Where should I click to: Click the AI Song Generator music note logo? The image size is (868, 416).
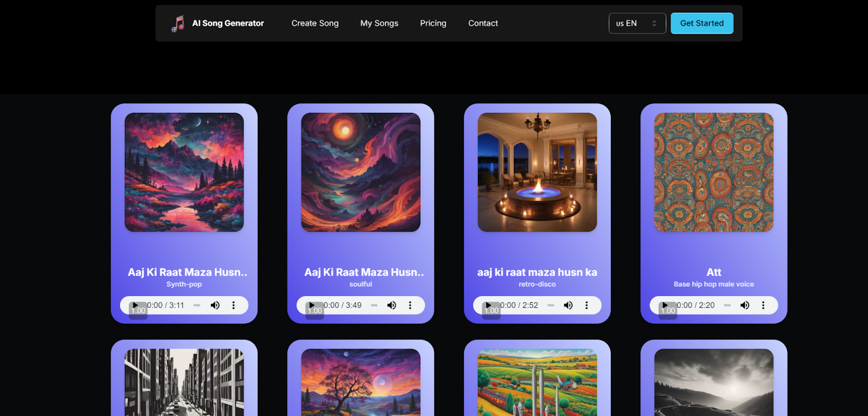[x=178, y=23]
